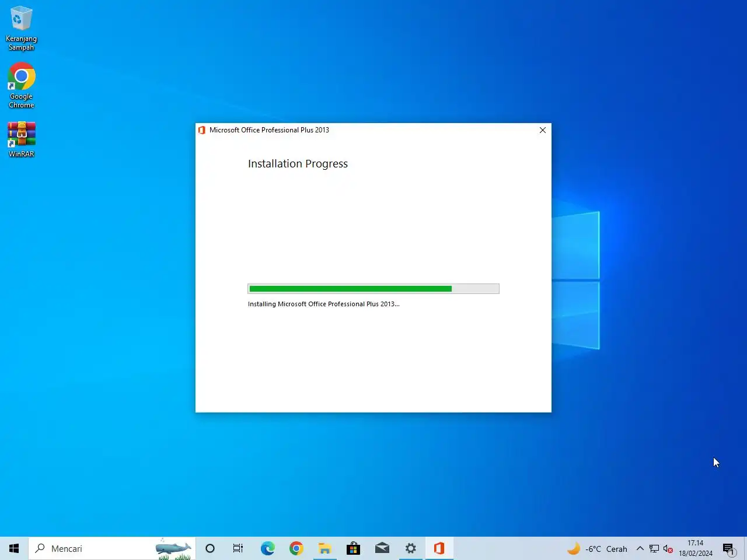Open Task View on the taskbar
Screen dimensions: 747x560
click(x=238, y=548)
